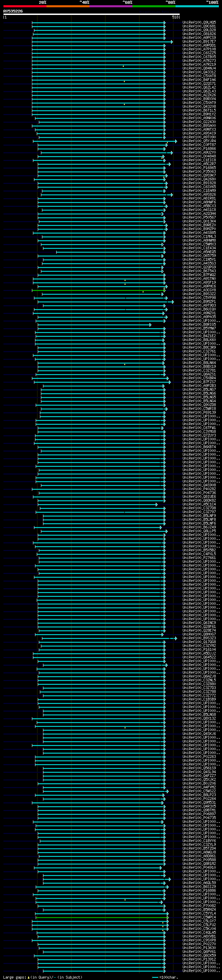Image resolution: width=222 pixels, height=980 pixels.
Task: Open hit UniRef100_Q9LHQ5
Action: (x=199, y=23)
